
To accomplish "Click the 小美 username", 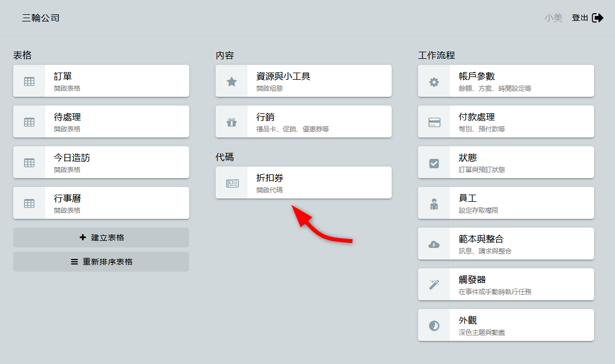I will coord(553,18).
